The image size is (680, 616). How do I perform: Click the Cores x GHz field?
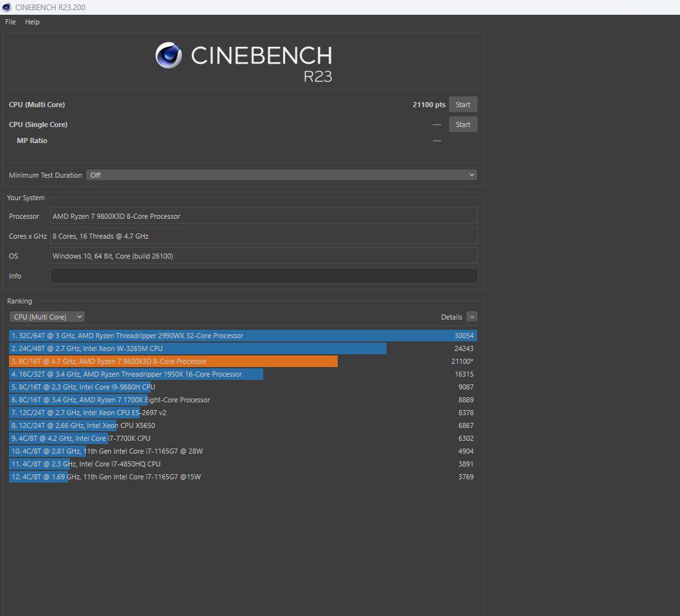(263, 236)
